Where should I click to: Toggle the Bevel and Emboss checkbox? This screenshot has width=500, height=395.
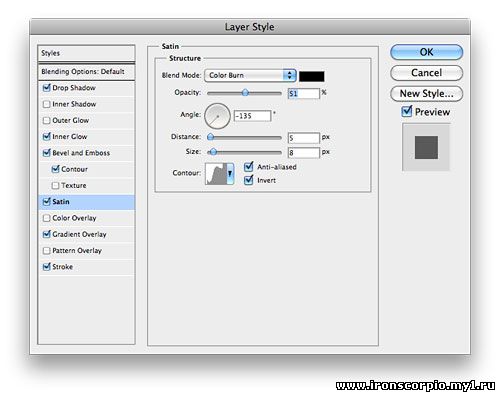point(47,153)
